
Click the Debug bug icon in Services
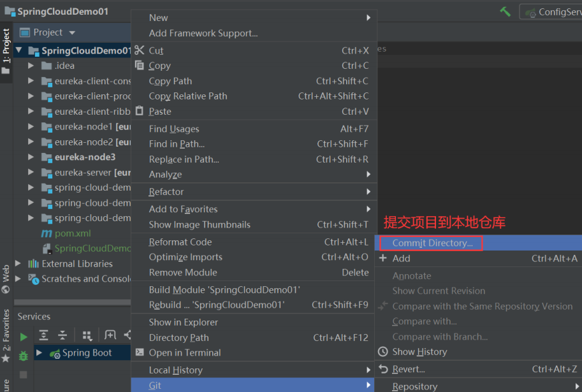[24, 356]
